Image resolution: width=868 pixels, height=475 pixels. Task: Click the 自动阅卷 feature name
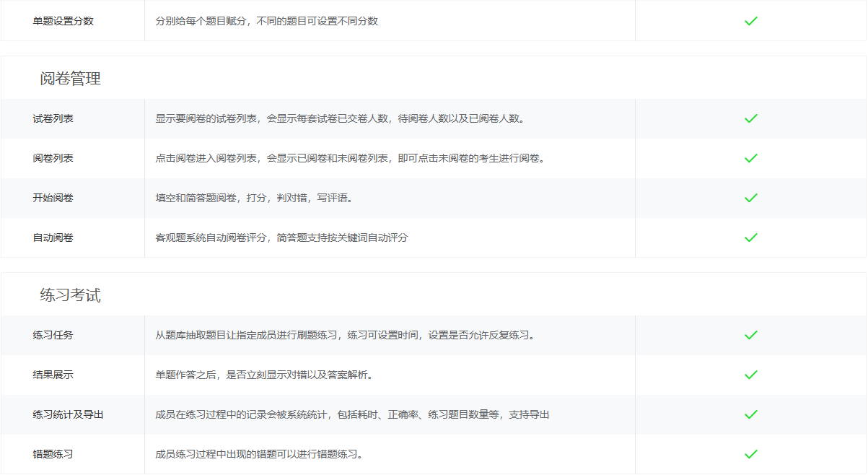click(x=53, y=237)
